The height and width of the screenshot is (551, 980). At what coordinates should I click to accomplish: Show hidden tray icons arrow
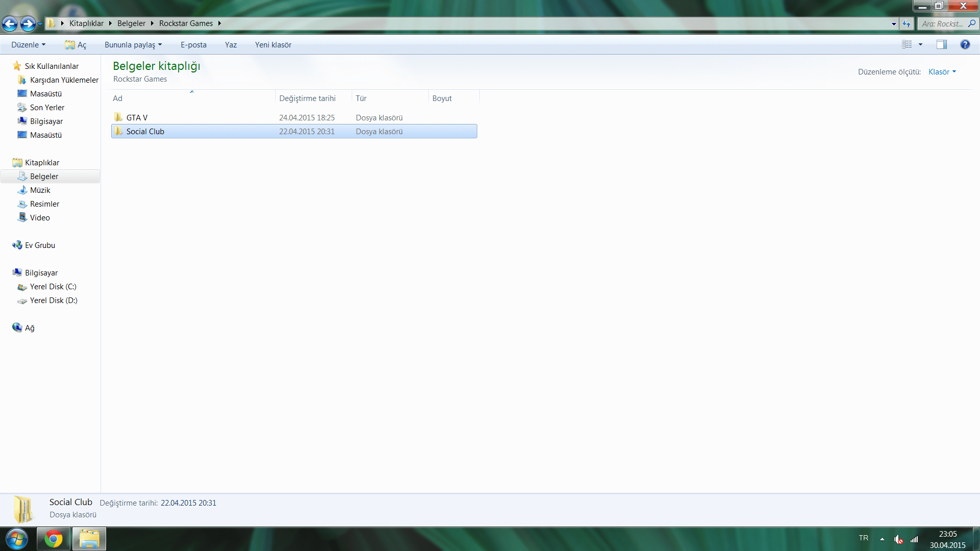pyautogui.click(x=882, y=539)
